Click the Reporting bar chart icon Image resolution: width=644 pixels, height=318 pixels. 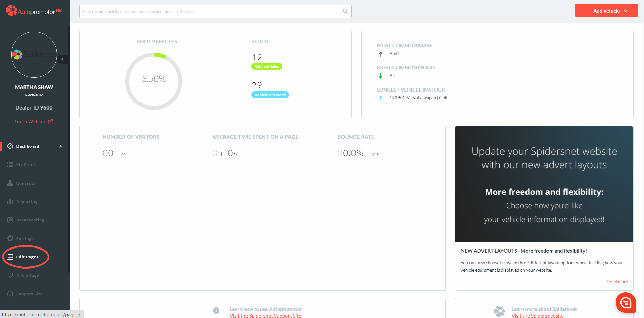[x=10, y=202]
